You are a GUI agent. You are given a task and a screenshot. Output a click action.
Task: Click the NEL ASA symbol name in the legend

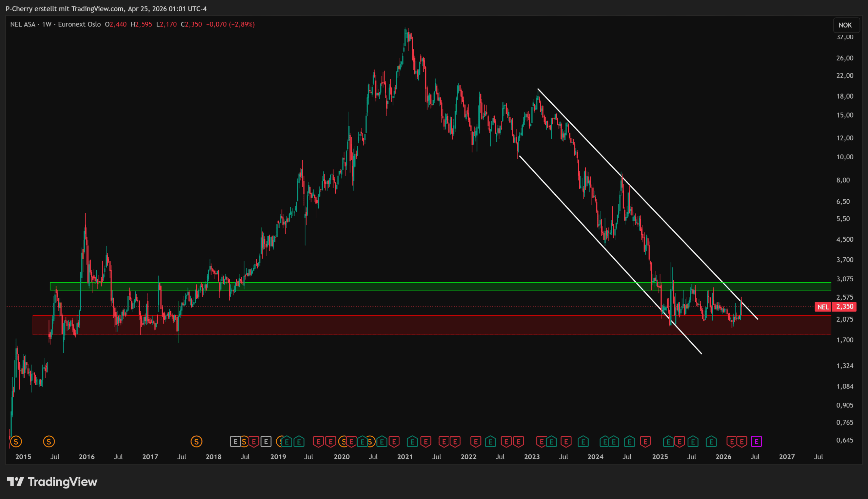(x=23, y=24)
